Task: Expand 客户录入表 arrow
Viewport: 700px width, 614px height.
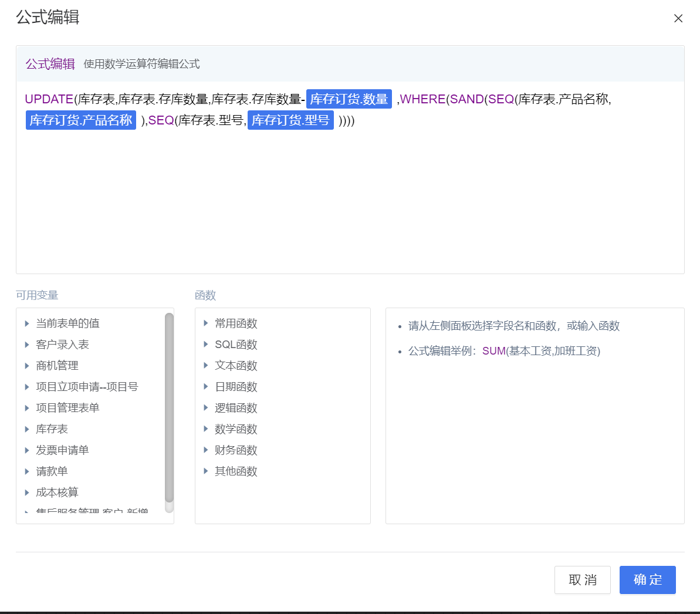Action: pos(27,345)
